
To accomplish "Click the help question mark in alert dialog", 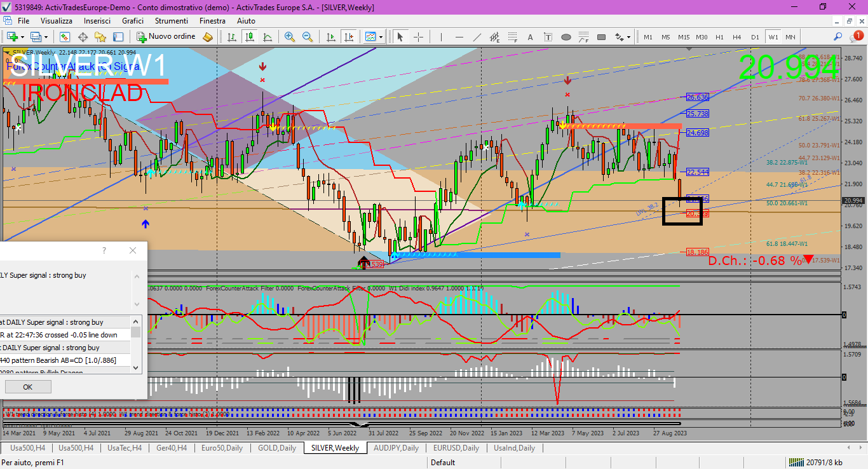I will coord(104,250).
